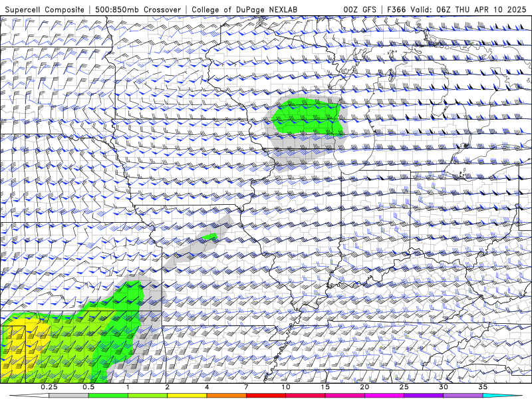Viewport: 532px width, 399px height.
Task: Select the bright green legend swatch (0.5–1)
Action: (x=108, y=396)
